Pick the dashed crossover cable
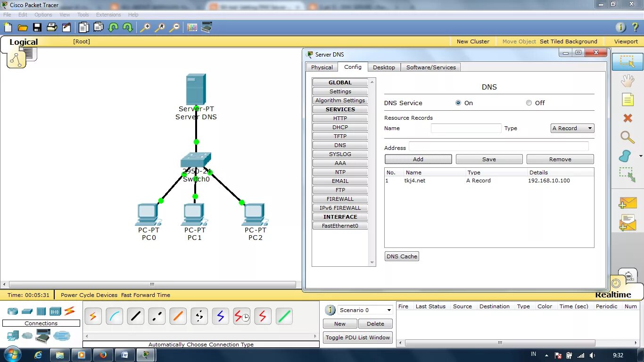The height and width of the screenshot is (362, 644). 157,316
